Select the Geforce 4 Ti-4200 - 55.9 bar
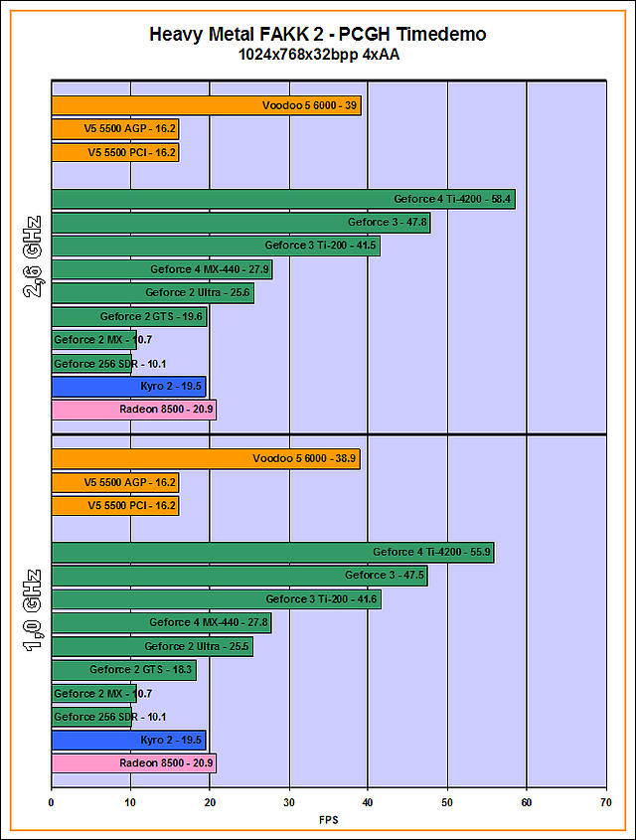Screen dimensions: 636x840 tap(273, 553)
